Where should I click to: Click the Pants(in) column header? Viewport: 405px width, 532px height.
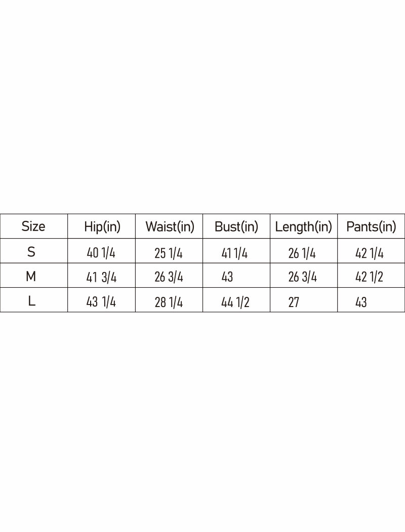371,226
